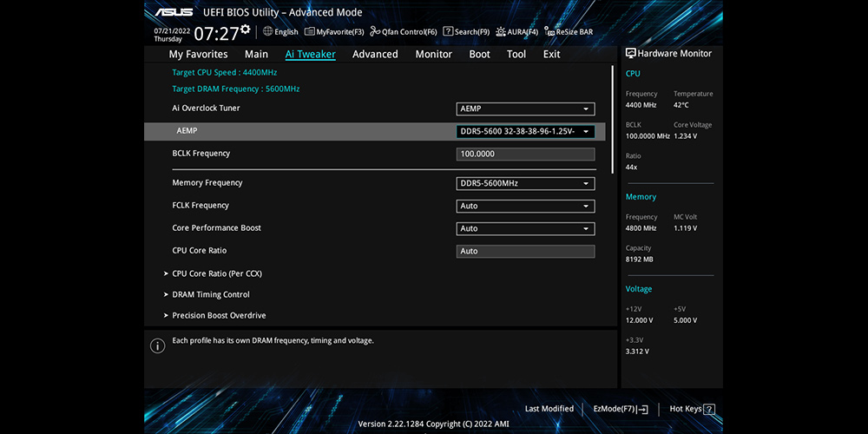The image size is (868, 434).
Task: Click the 07:27 clock display
Action: [216, 35]
